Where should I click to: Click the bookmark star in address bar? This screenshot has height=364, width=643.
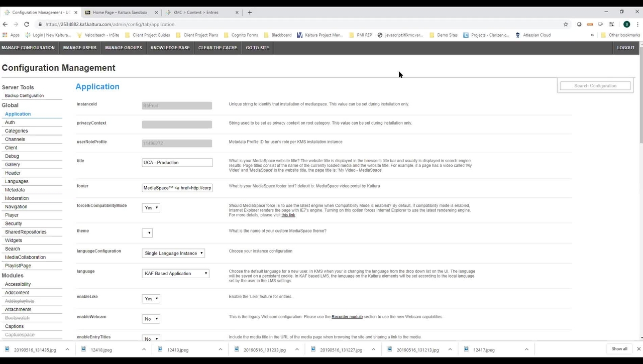pyautogui.click(x=566, y=24)
